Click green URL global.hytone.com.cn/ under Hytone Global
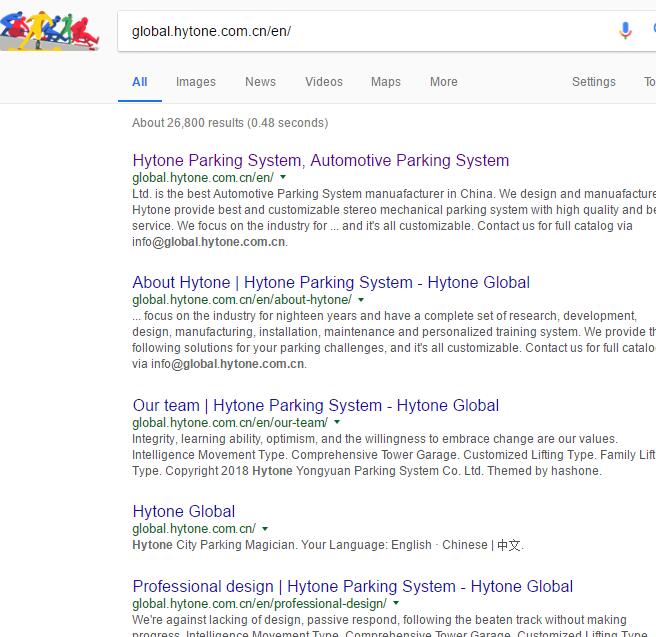 click(x=194, y=529)
